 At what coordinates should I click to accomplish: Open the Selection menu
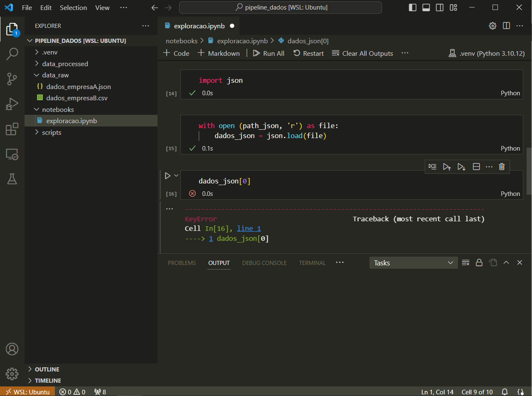coord(73,7)
